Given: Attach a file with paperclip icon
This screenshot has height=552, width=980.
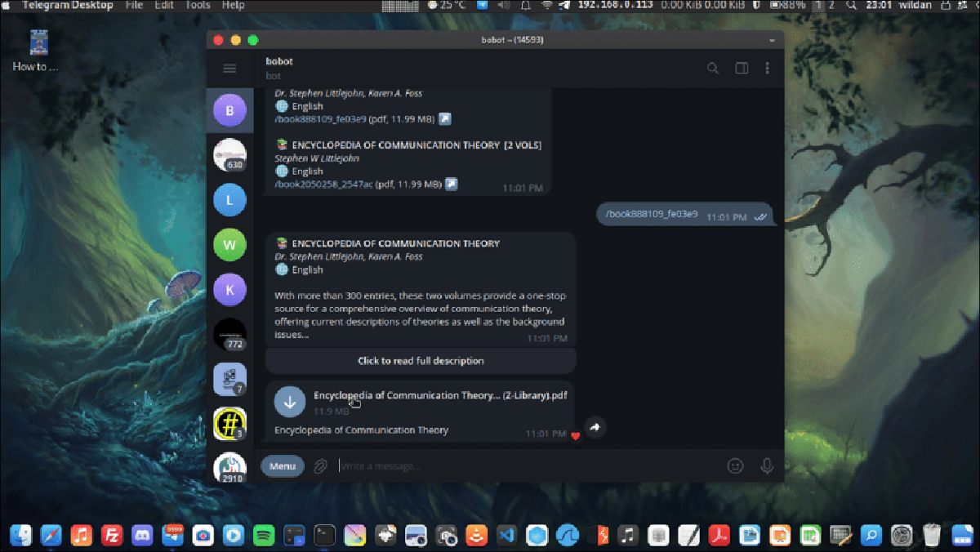Looking at the screenshot, I should 321,466.
